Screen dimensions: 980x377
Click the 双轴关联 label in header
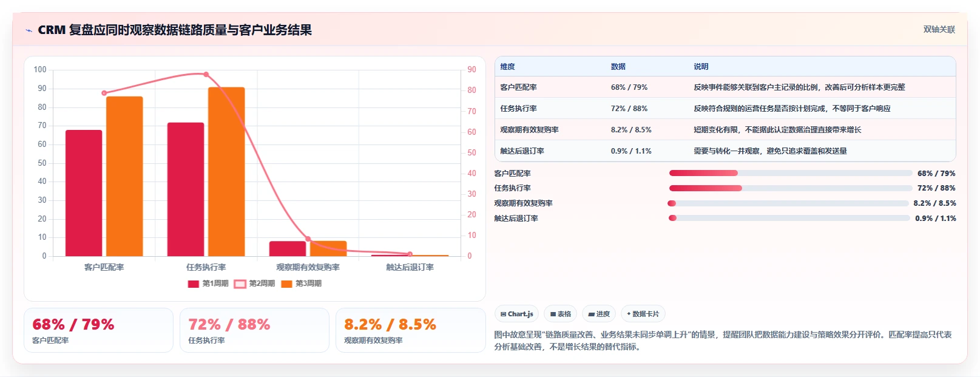click(x=939, y=29)
